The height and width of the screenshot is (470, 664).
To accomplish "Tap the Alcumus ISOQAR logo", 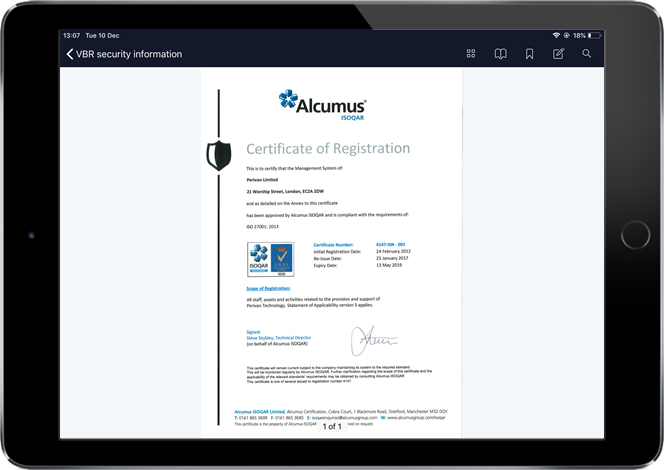I will 323,105.
